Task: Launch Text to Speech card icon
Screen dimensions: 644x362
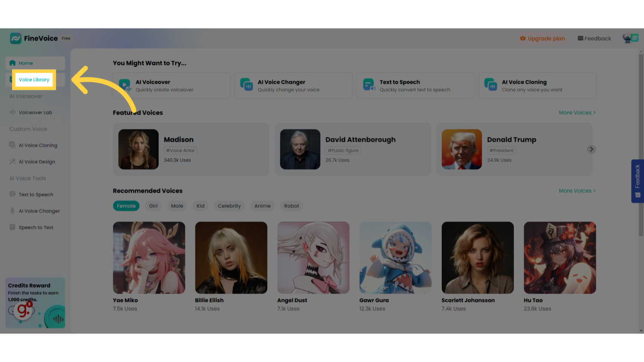Action: tap(369, 84)
